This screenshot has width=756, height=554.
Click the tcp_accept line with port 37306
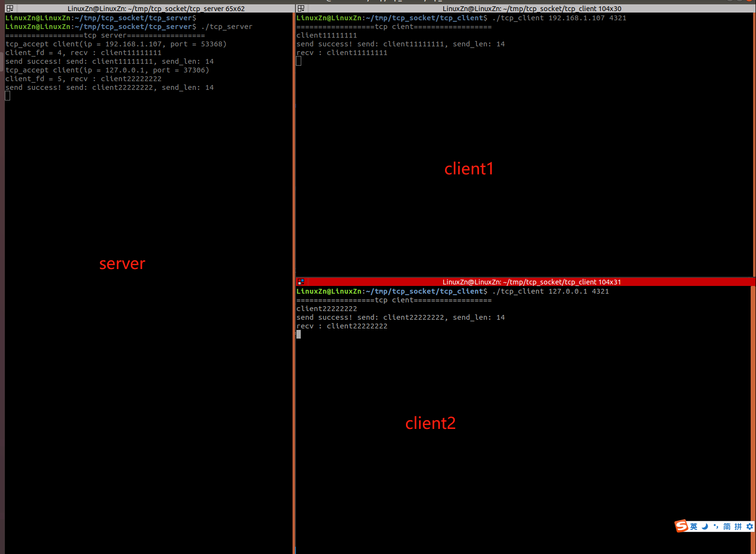[x=107, y=70]
